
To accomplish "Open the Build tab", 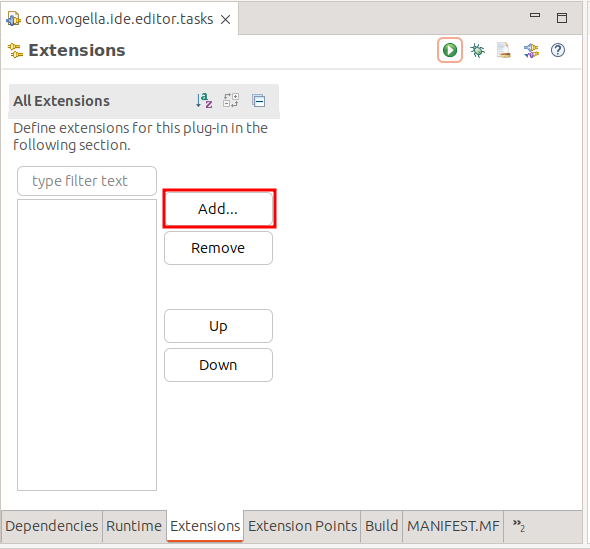I will 382,526.
